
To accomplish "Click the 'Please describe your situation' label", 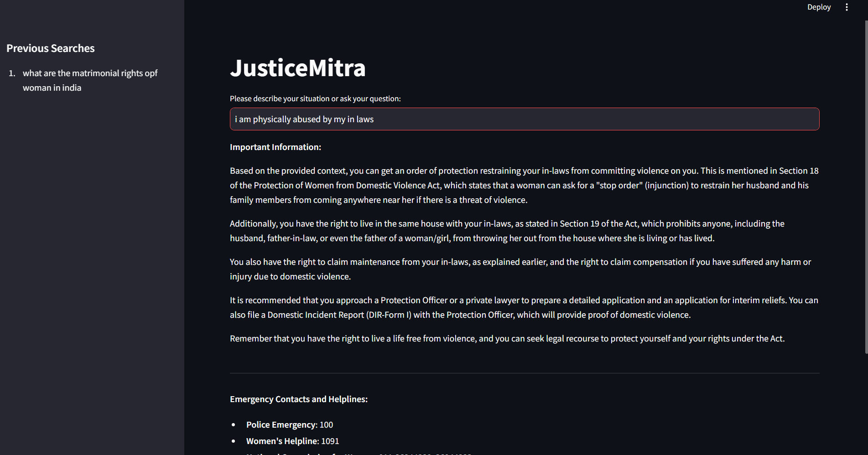I will pos(315,98).
